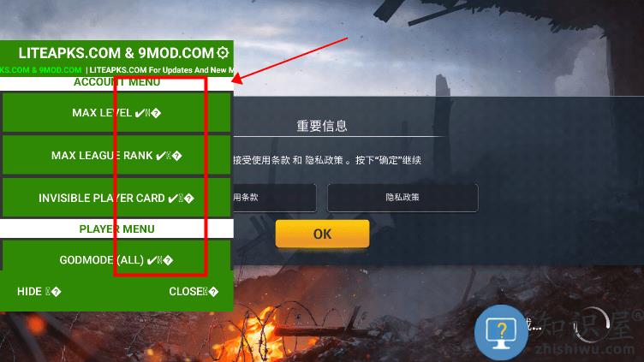Click checkmark icon beside GODMODE (ALL)
This screenshot has height=362, width=644.
(x=152, y=260)
